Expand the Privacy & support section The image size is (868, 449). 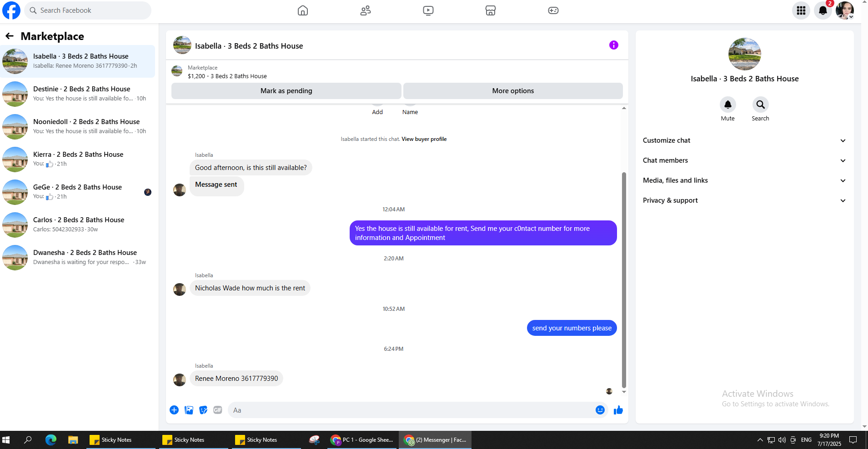744,200
